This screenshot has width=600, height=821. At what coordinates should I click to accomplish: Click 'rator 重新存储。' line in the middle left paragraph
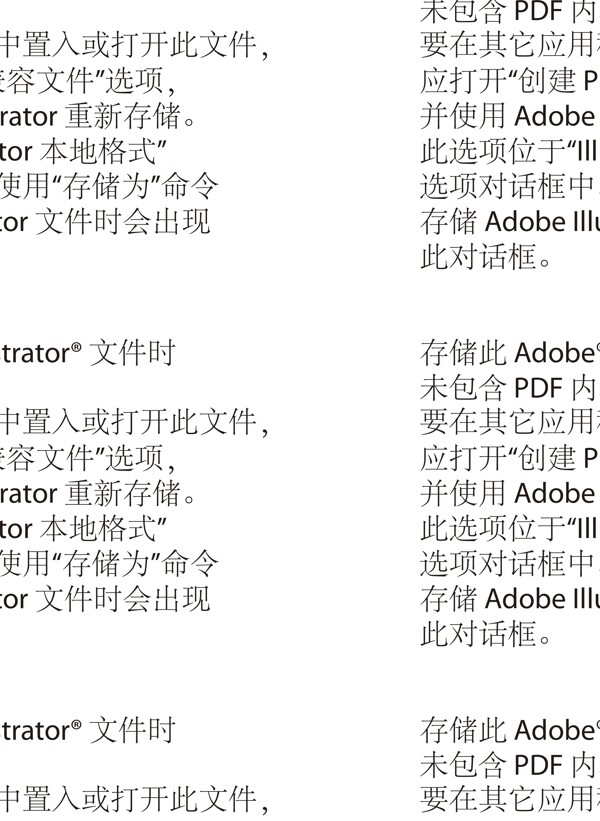pos(98,493)
